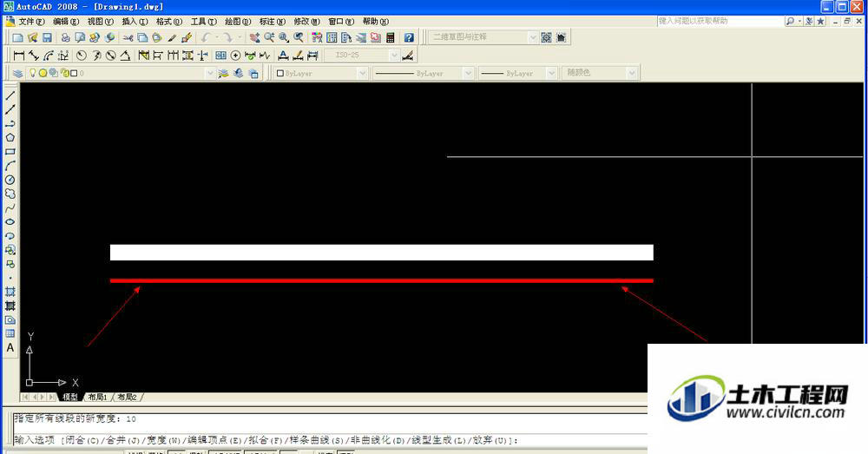Screen dimensions: 868x454
Task: Click the Cut scissors icon
Action: pos(128,37)
